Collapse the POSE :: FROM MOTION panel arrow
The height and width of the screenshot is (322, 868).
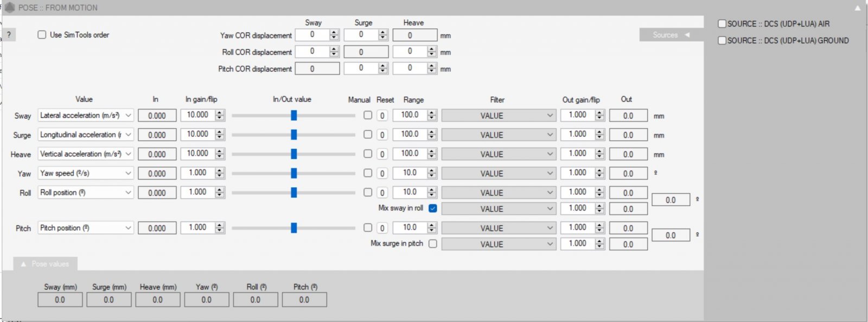click(857, 8)
